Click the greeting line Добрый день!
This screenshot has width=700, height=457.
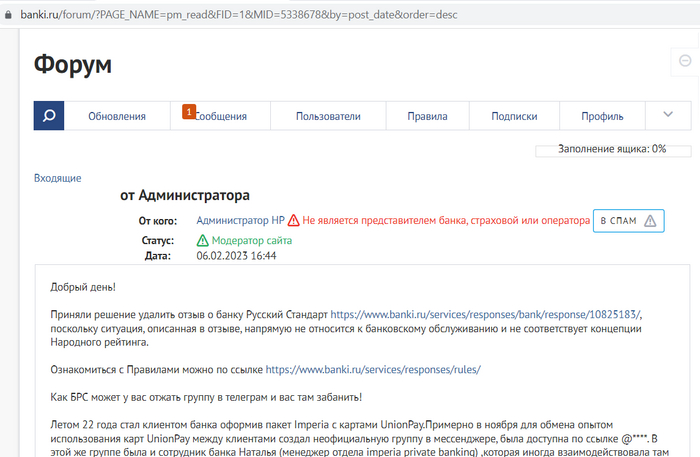[83, 287]
